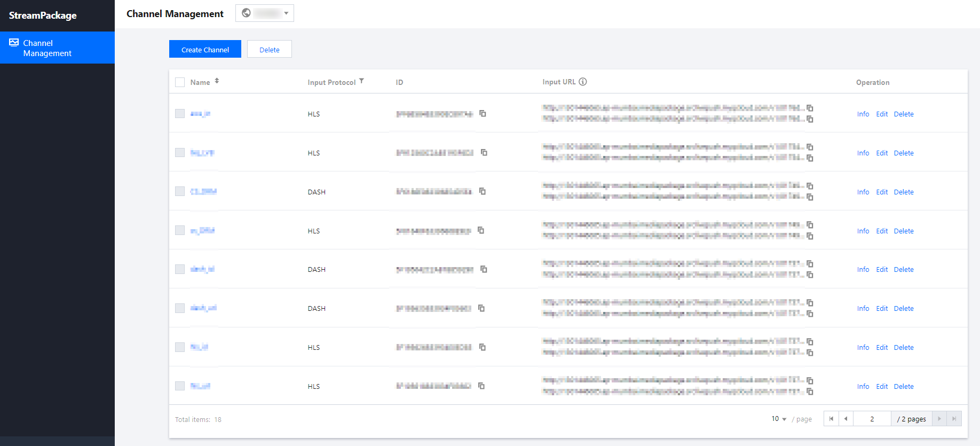Copy the lower input URL in the seventh row

click(x=810, y=353)
